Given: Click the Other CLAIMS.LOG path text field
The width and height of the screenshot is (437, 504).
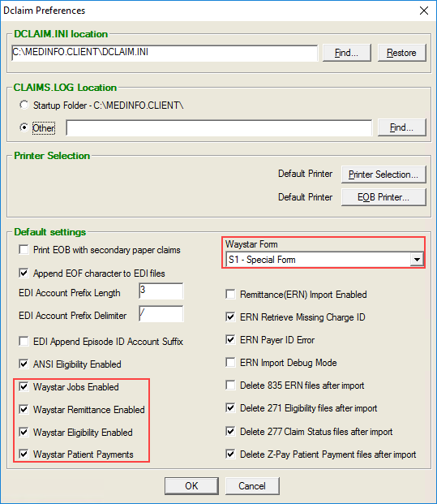Looking at the screenshot, I should click(219, 127).
